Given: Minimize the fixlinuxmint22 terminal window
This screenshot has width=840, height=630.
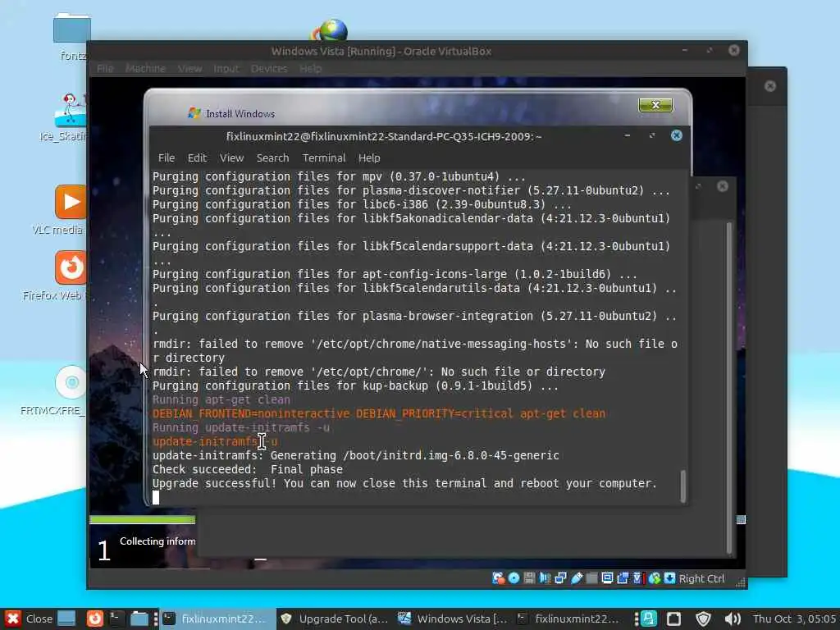Looking at the screenshot, I should [x=628, y=135].
